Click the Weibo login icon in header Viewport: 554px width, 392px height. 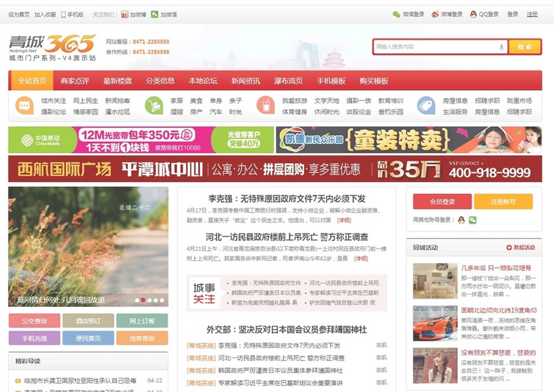(435, 15)
